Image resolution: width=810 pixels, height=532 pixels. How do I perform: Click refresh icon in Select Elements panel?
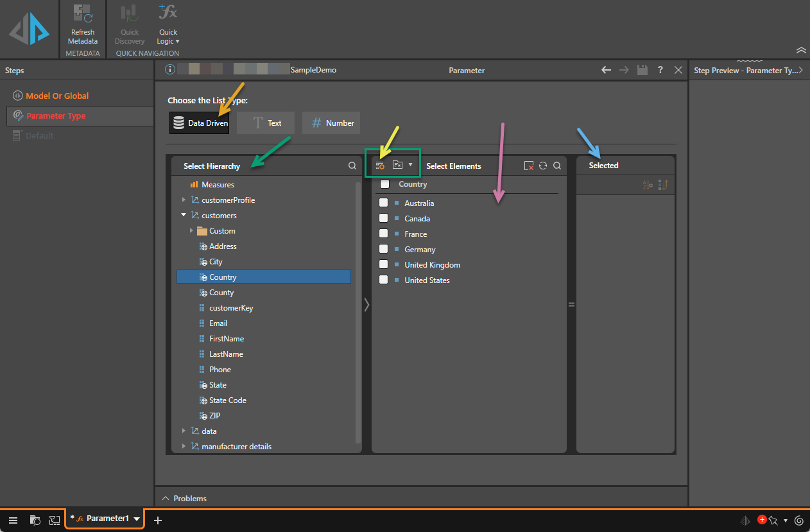(x=543, y=166)
